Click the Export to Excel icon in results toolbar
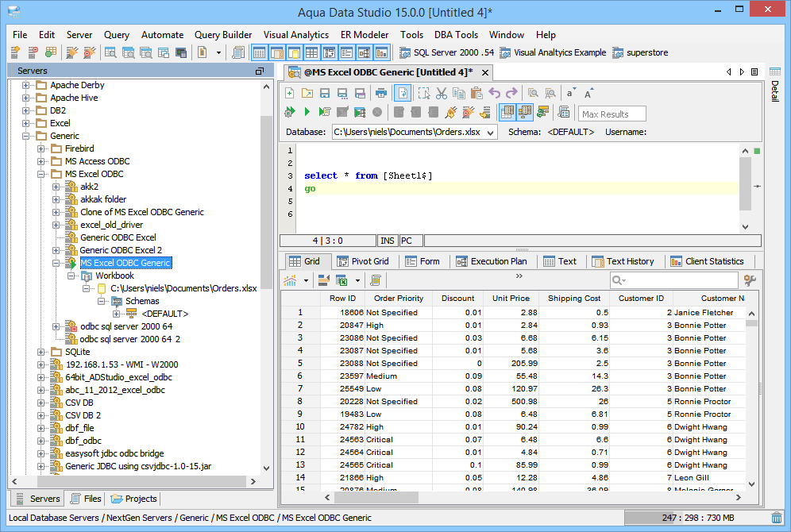The image size is (791, 532). tap(341, 280)
